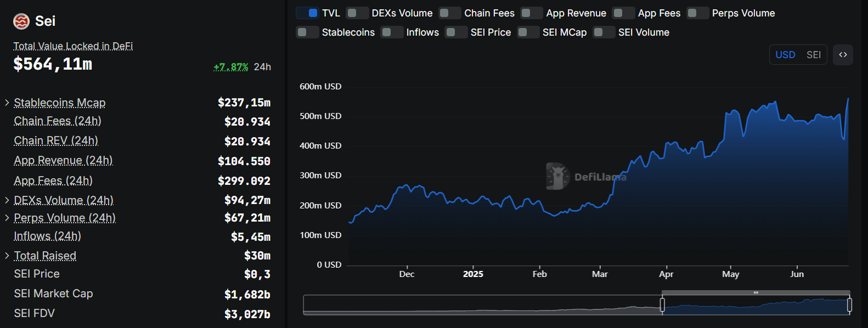Screen dimensions: 868x328
Task: Click the $1,682b market cap value
Action: [247, 295]
